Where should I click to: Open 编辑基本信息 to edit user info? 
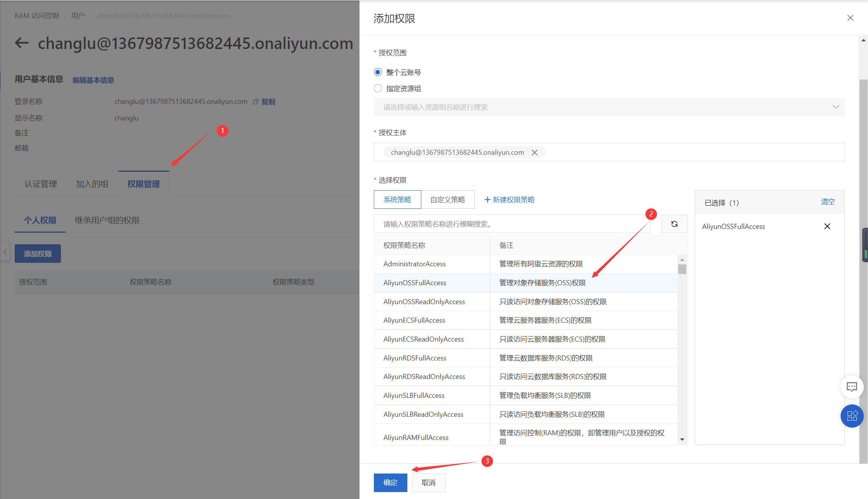point(93,80)
